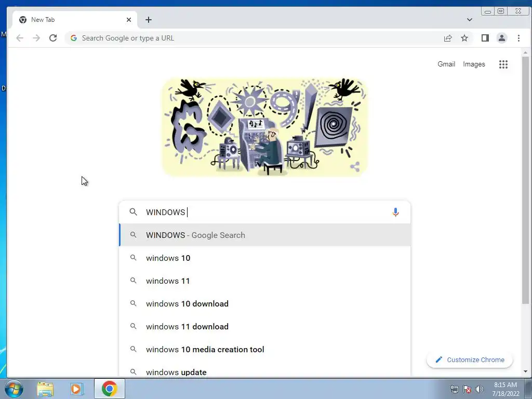Viewport: 532px width, 399px height.
Task: Open the Gmail link
Action: [446, 64]
